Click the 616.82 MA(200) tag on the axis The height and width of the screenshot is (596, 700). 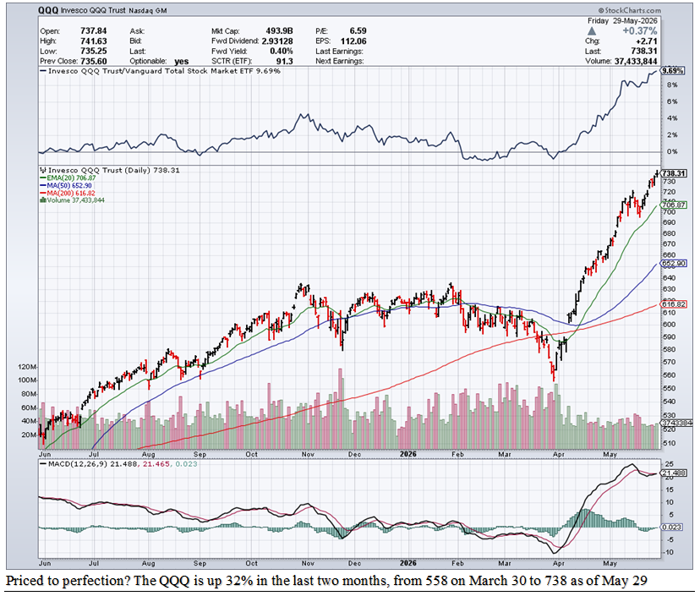point(674,304)
